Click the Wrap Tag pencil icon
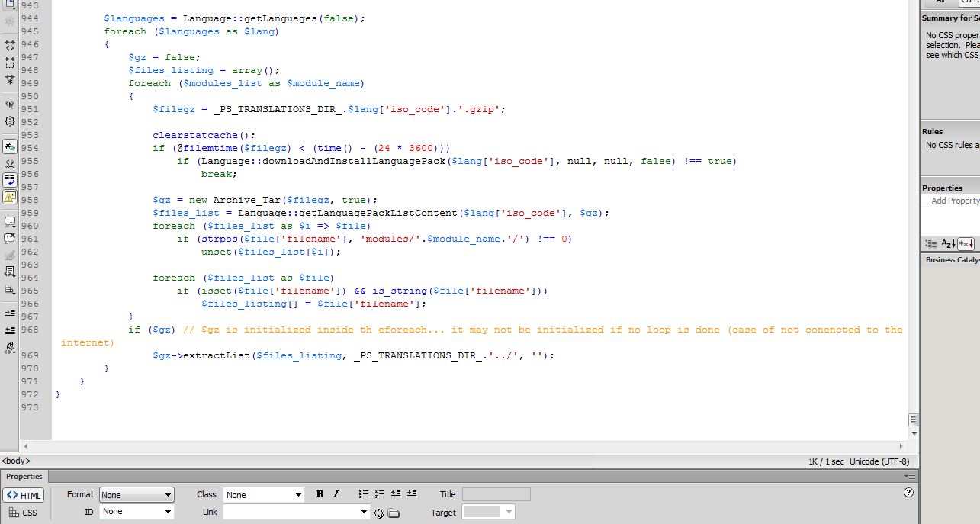Screen dimensions: 980x524 (x=10, y=256)
